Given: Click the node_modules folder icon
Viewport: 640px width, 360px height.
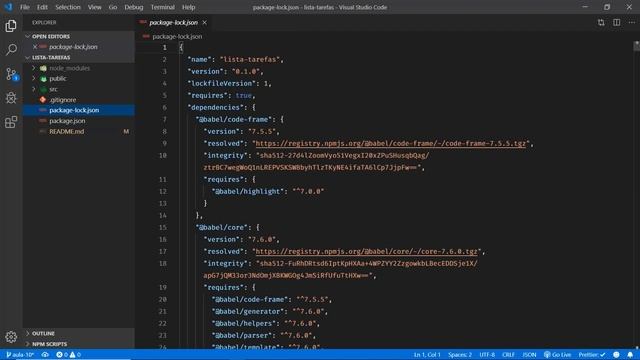Looking at the screenshot, I should (x=43, y=68).
